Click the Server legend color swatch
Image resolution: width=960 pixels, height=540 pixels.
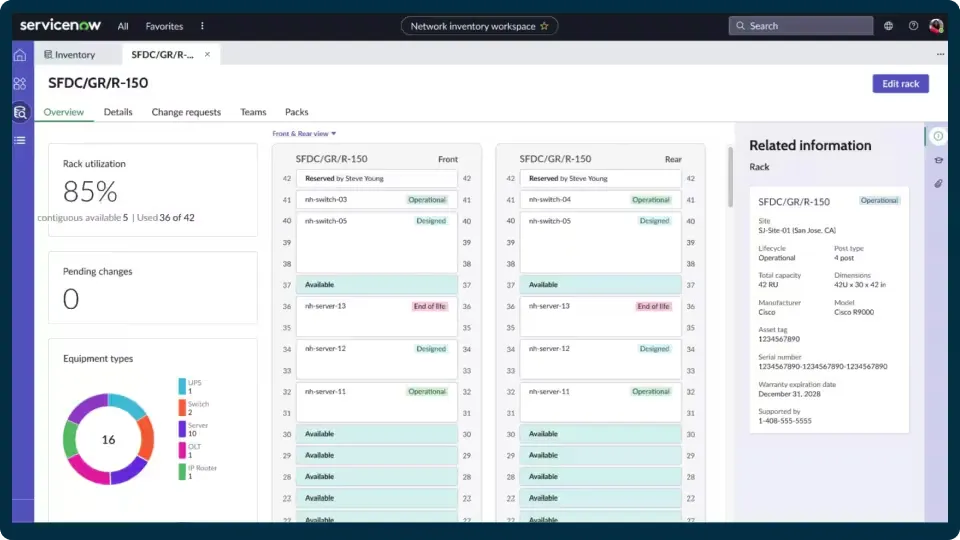click(182, 429)
